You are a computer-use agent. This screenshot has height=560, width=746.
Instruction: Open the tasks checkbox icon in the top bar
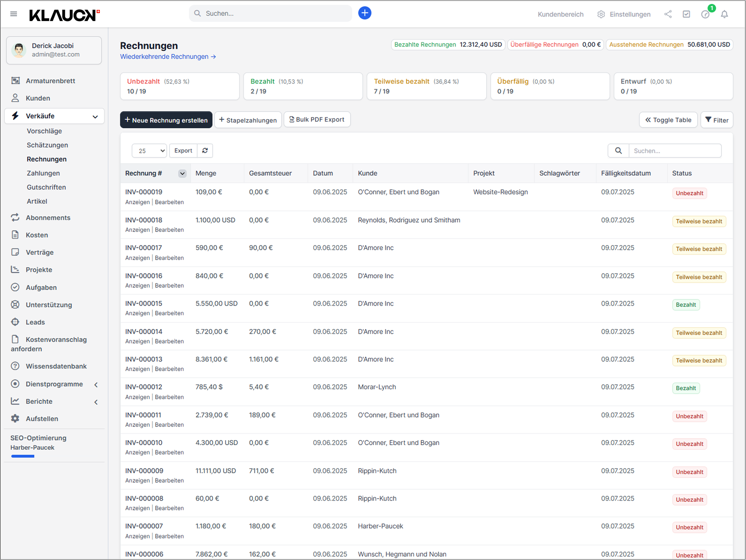[x=686, y=14]
